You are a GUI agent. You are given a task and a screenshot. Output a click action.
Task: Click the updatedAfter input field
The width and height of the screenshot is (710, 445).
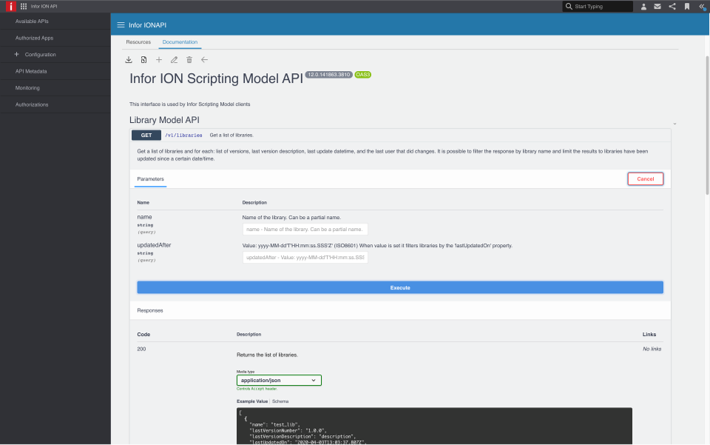(x=305, y=257)
